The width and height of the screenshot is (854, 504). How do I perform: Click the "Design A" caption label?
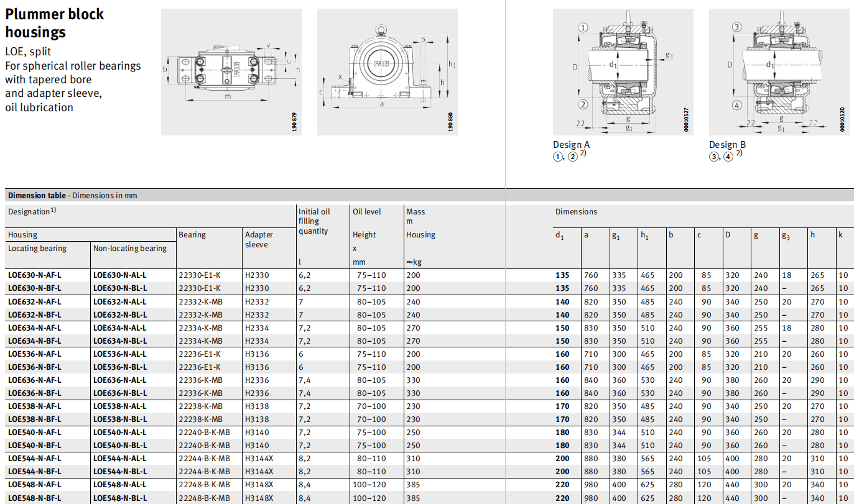(571, 145)
